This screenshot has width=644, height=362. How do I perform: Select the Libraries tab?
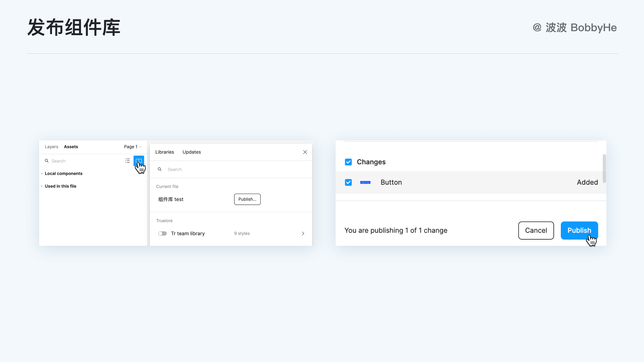pos(164,152)
